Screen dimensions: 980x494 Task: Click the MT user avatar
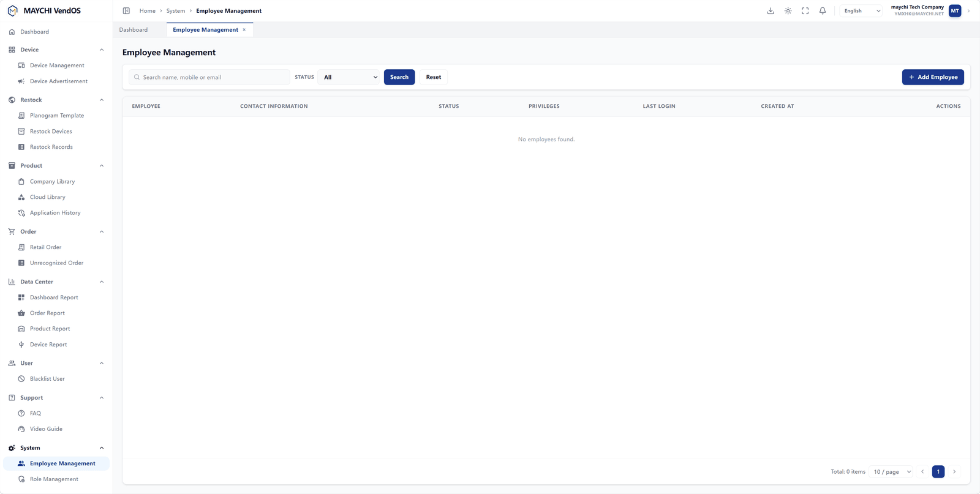pyautogui.click(x=955, y=11)
